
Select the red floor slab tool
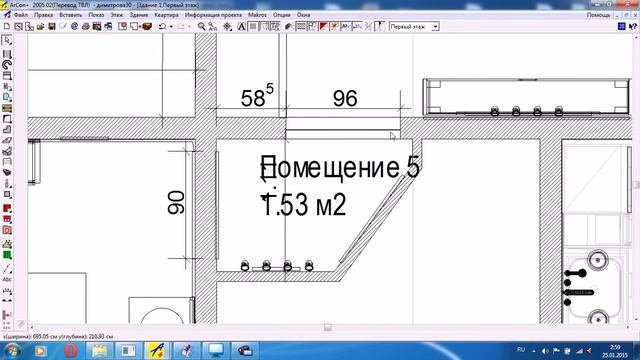[x=7, y=208]
